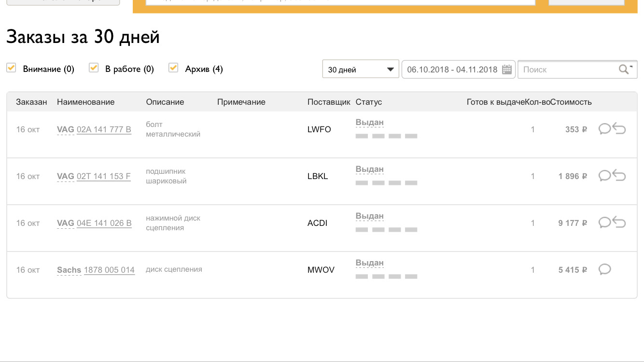Click price 353 ₽
644x362 pixels.
576,129
